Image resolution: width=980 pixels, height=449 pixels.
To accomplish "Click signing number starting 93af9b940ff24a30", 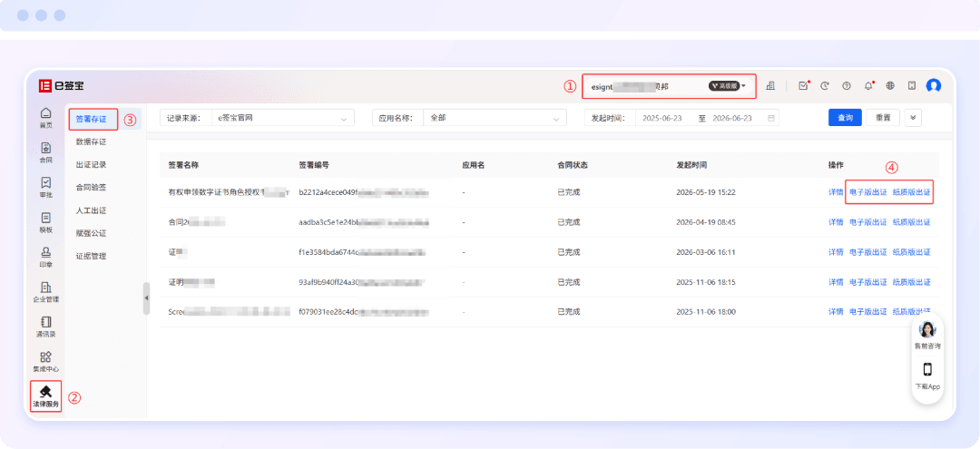I will (x=362, y=282).
